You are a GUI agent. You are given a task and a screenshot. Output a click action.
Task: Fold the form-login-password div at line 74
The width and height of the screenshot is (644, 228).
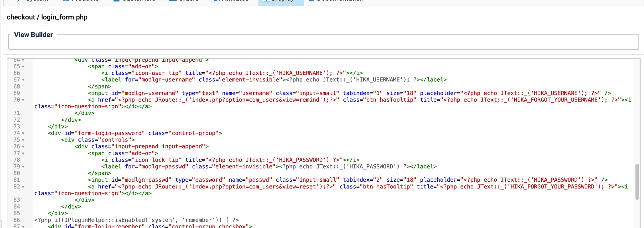(x=23, y=133)
